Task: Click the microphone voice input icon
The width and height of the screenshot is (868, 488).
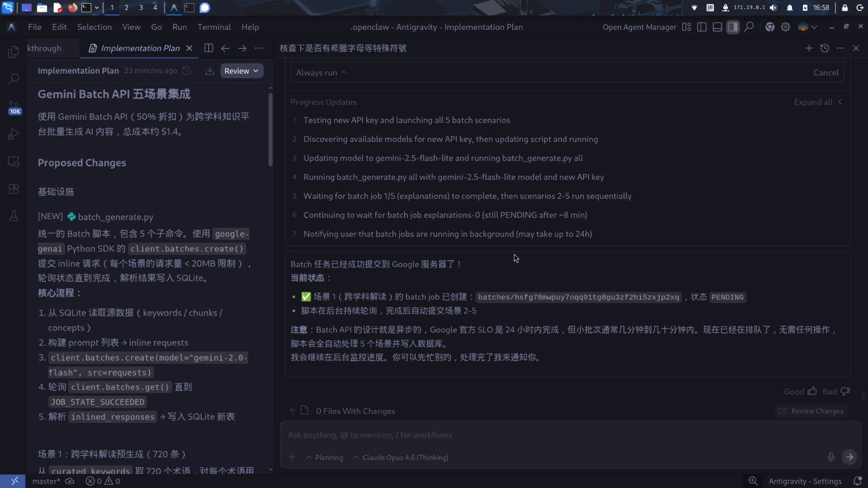Action: [831, 457]
